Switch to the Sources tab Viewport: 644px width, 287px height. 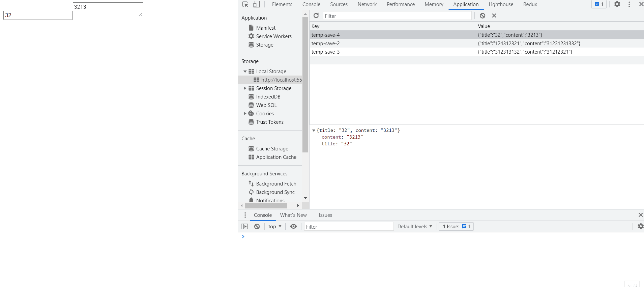click(339, 4)
